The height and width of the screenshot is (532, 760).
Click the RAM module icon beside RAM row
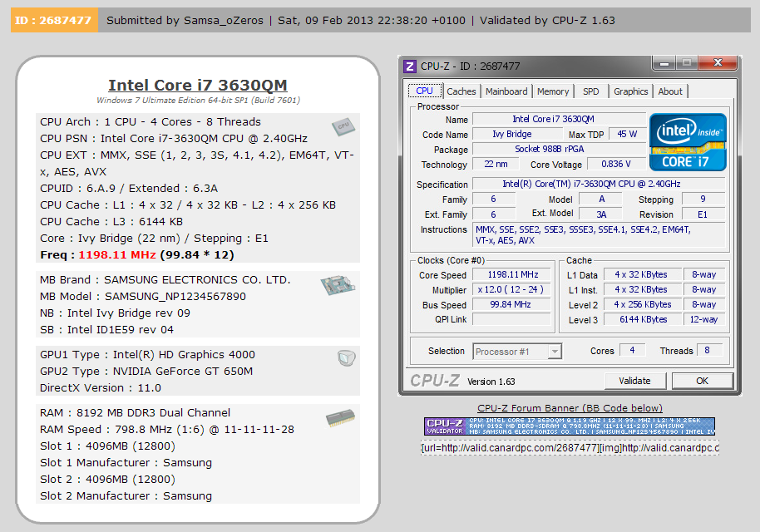coord(340,419)
